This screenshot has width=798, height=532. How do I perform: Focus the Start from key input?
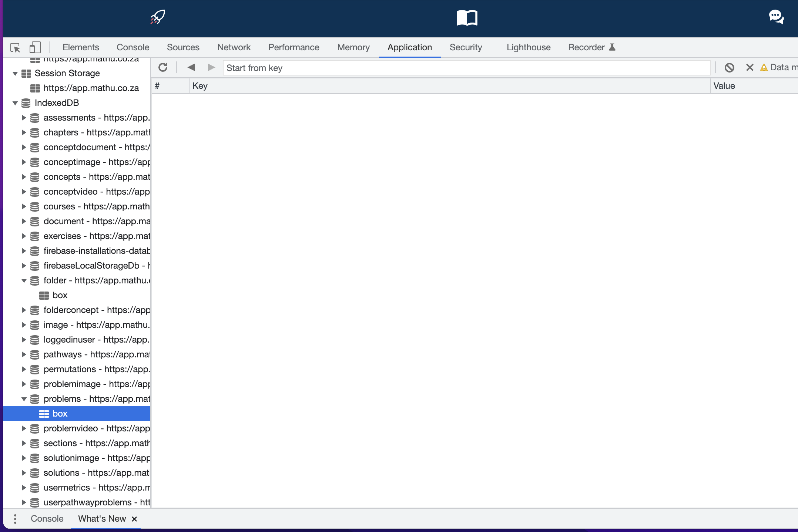[466, 68]
